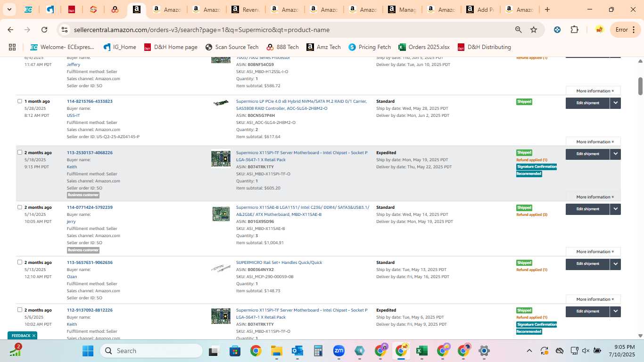Viewport: 644px width, 362px height.
Task: Select checkbox for order 113-5657631-9062636
Action: tap(20, 262)
